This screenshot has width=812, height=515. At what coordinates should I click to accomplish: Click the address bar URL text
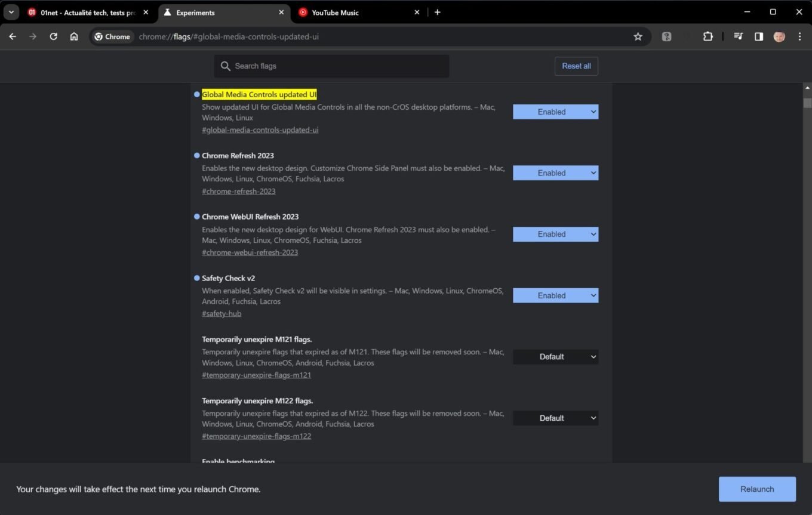tap(229, 36)
